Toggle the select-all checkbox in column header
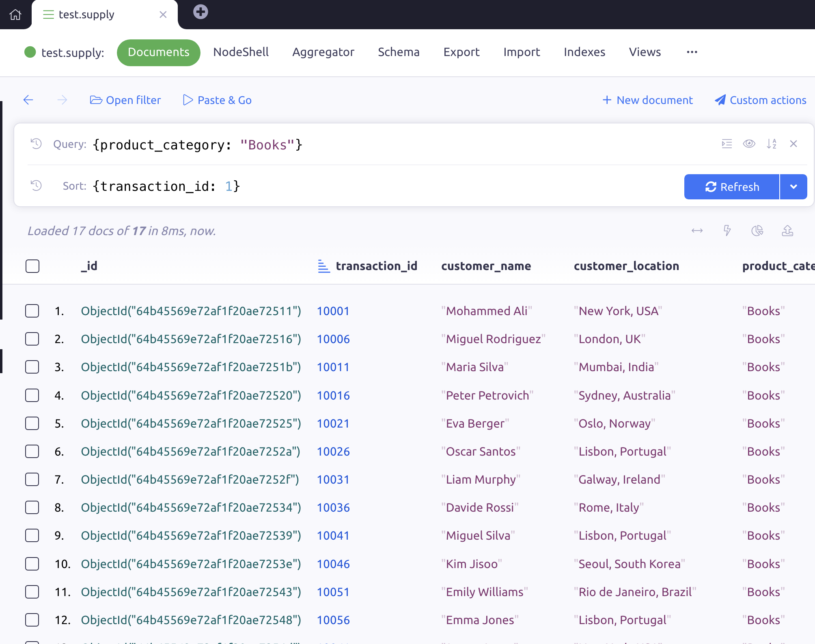Viewport: 815px width, 644px height. pos(32,266)
